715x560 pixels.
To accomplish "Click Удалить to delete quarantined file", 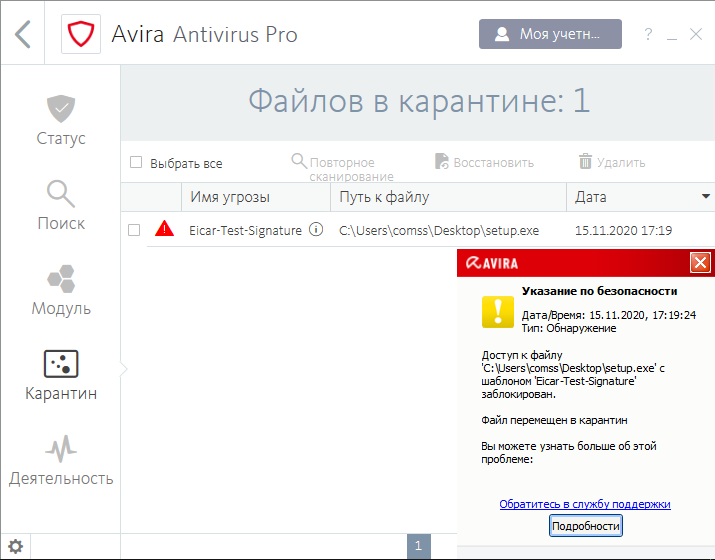I will click(x=612, y=162).
